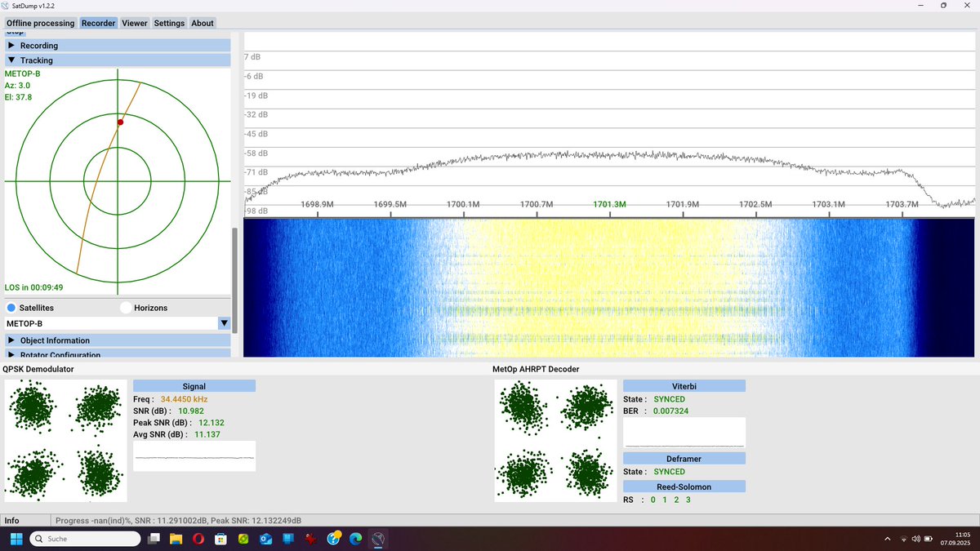Open the METOP-B satellite dropdown arrow
980x551 pixels.
click(224, 323)
